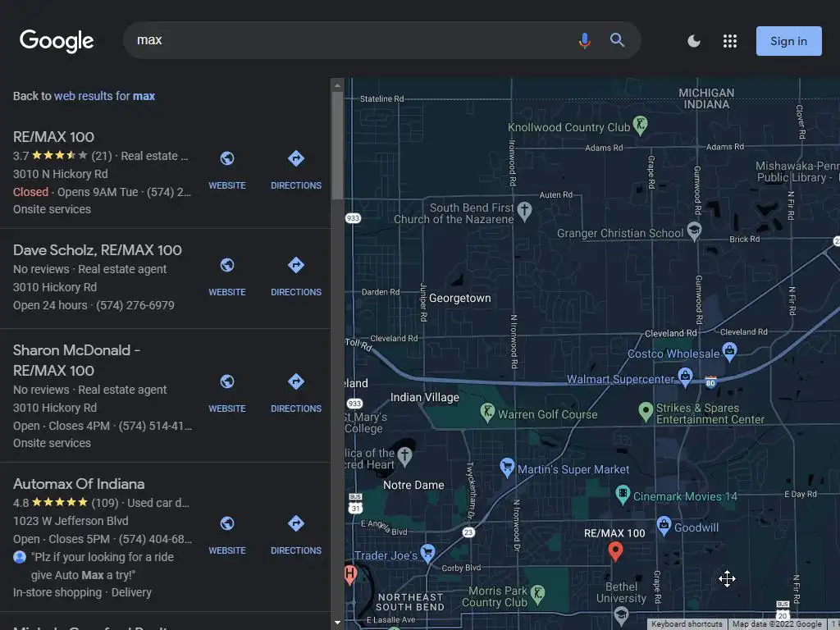Viewport: 840px width, 630px height.
Task: Click Route 23 shield on map
Action: point(468,532)
